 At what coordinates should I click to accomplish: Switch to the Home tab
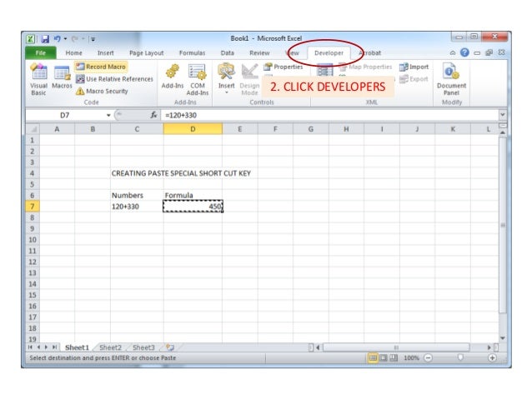point(73,52)
